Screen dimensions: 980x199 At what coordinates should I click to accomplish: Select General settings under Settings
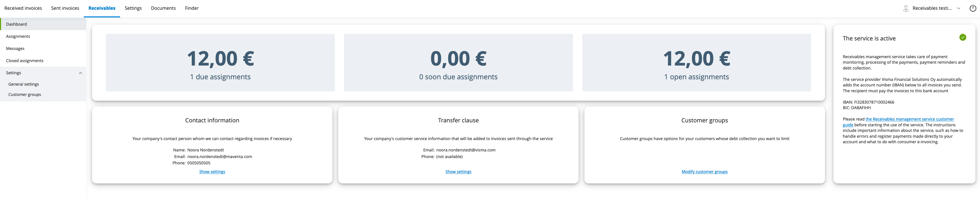[23, 84]
